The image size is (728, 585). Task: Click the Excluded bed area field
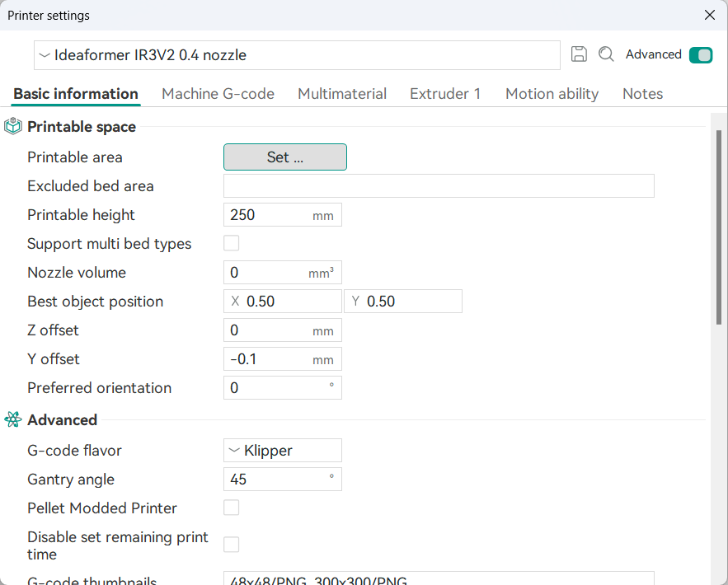click(x=439, y=186)
